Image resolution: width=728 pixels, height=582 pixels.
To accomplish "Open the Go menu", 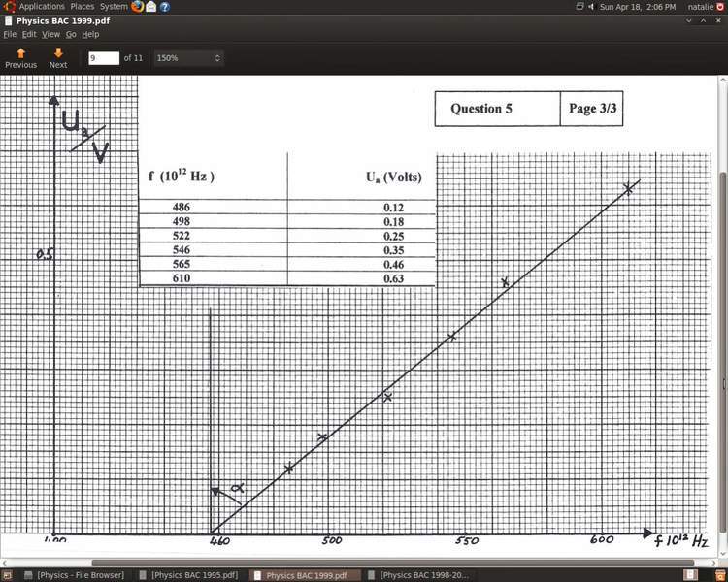I will tap(71, 34).
